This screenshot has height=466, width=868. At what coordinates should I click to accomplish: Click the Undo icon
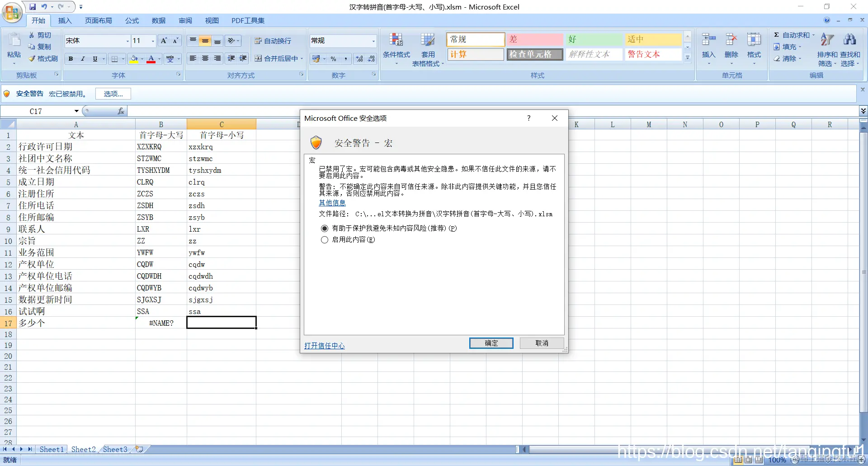tap(44, 7)
